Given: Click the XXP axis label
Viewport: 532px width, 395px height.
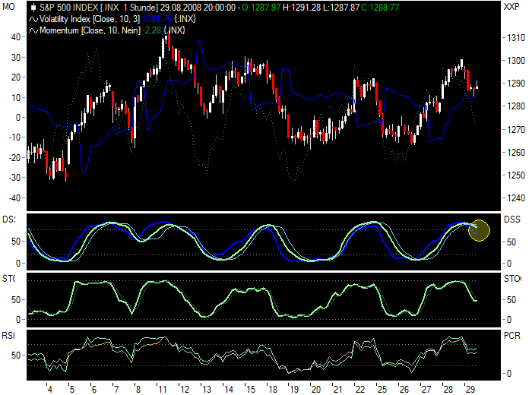Looking at the screenshot, I should pos(511,7).
